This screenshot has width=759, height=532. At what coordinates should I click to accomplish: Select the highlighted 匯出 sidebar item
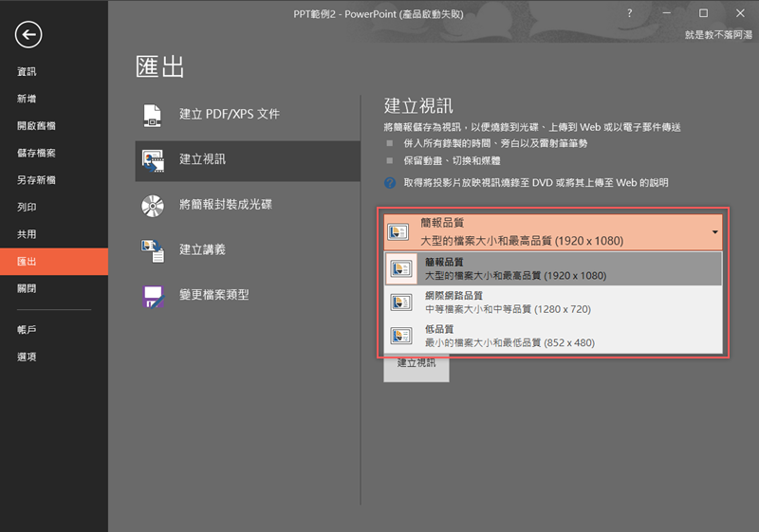coord(54,262)
